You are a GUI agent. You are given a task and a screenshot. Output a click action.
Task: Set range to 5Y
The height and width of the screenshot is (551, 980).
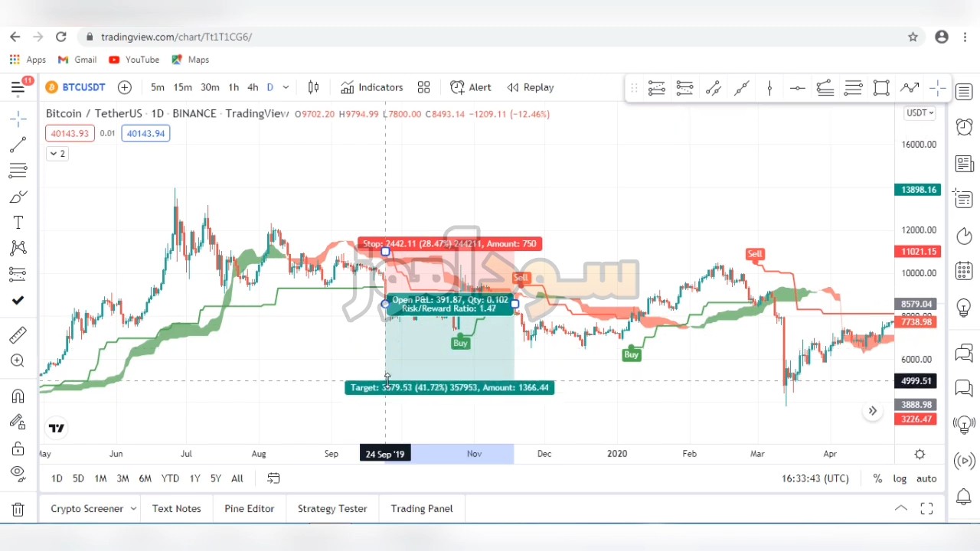pos(216,478)
